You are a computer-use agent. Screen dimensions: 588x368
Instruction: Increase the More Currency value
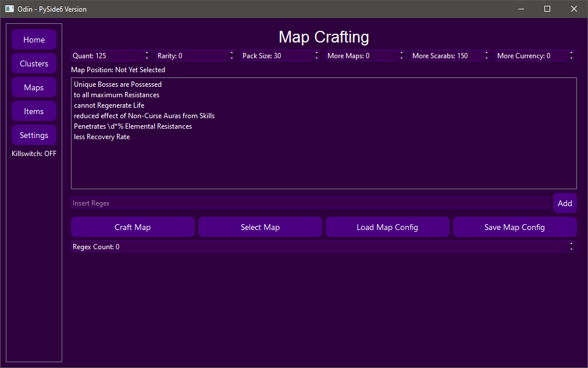[571, 53]
